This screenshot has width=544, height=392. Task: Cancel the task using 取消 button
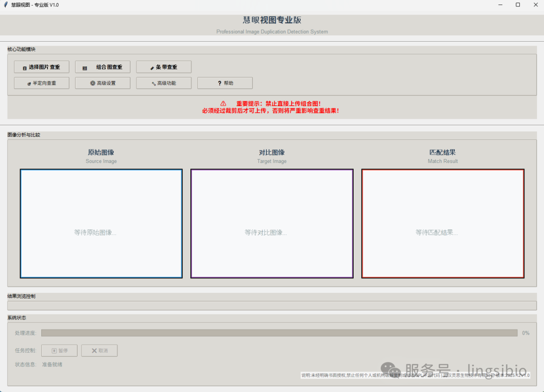99,350
